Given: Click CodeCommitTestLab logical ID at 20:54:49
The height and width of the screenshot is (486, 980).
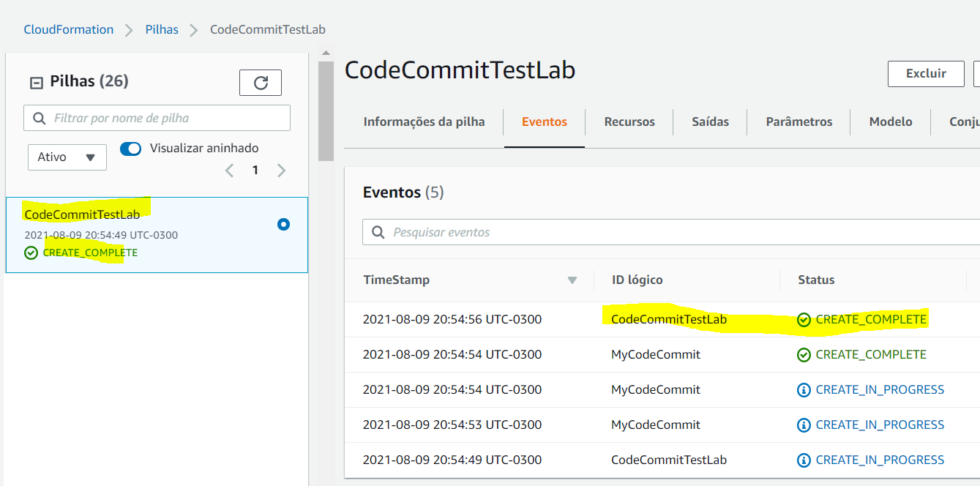Looking at the screenshot, I should [669, 460].
